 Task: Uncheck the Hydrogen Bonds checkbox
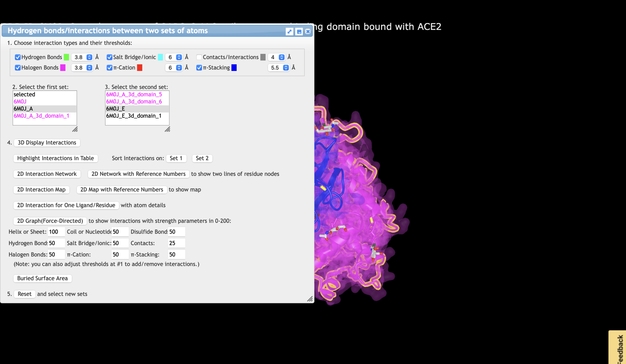tap(17, 57)
